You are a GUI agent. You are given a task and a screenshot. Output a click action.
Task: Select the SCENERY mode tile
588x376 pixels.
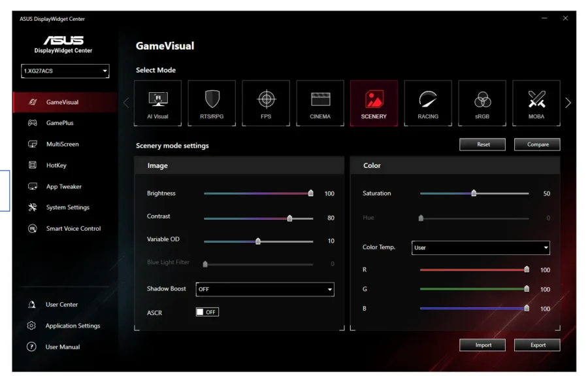click(x=374, y=103)
